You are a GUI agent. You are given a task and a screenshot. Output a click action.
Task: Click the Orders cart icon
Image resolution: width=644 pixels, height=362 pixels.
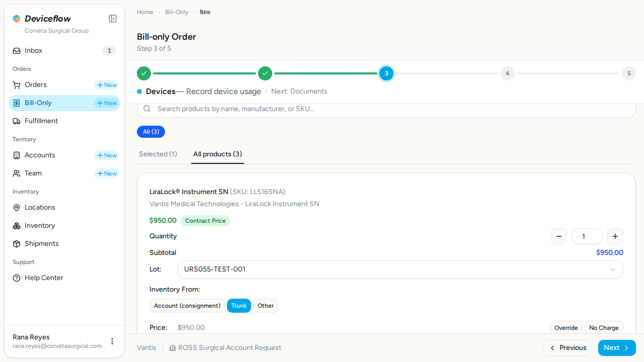pyautogui.click(x=17, y=85)
